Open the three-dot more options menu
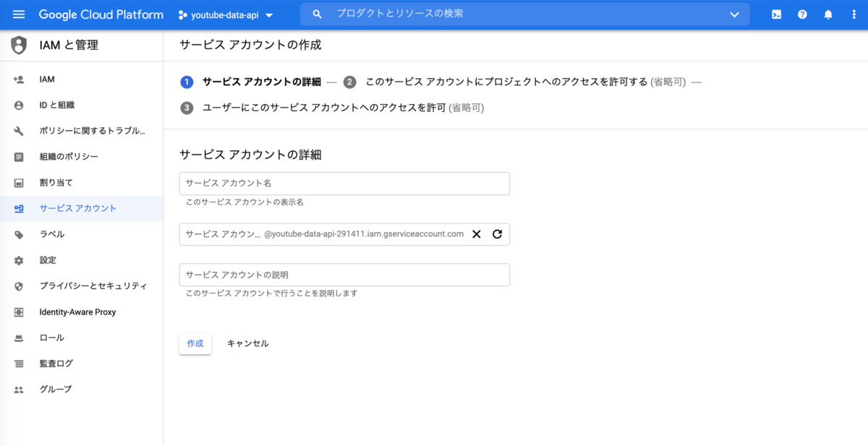The width and height of the screenshot is (868, 446). pos(854,14)
